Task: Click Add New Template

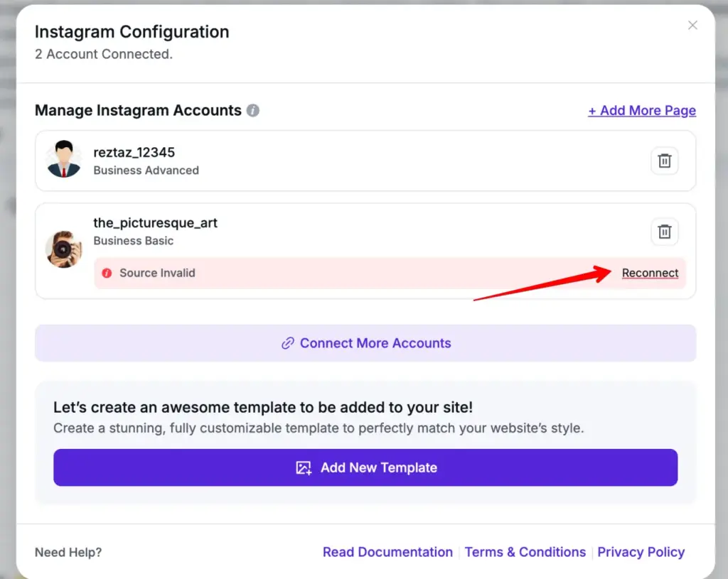Action: point(365,467)
